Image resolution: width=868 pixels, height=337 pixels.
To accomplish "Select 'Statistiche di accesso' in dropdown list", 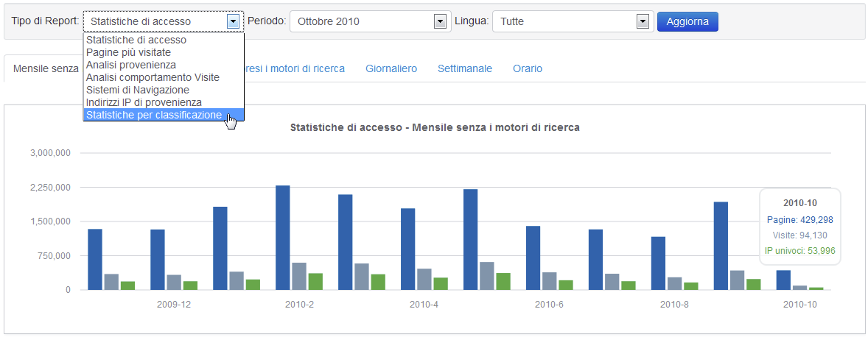I will pyautogui.click(x=164, y=40).
